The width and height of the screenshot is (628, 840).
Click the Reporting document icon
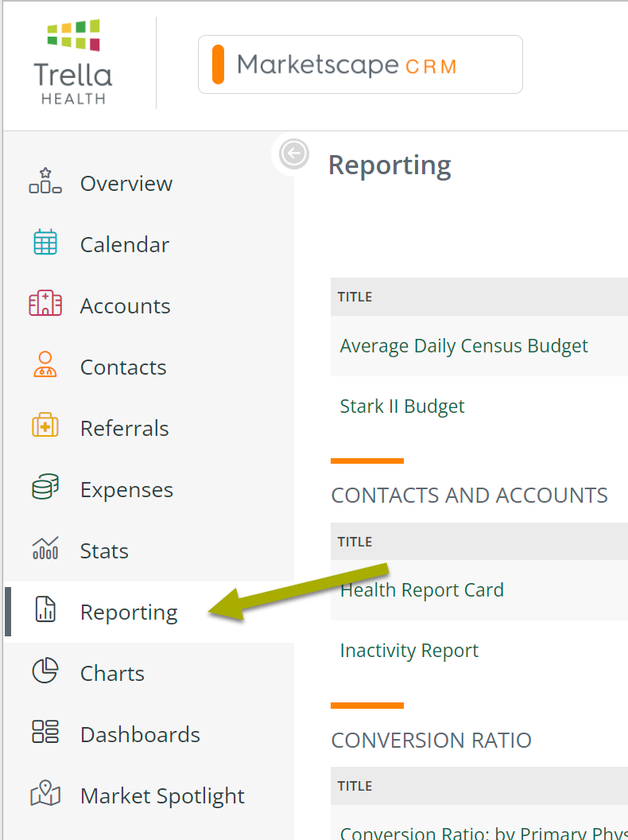45,611
